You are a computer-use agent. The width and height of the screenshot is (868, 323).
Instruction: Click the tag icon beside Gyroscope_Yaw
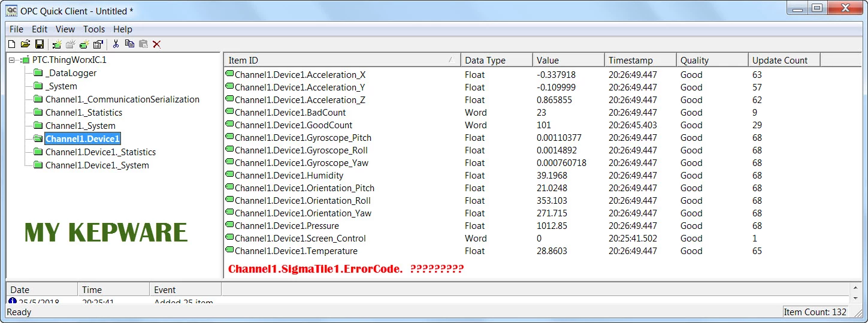(x=229, y=162)
